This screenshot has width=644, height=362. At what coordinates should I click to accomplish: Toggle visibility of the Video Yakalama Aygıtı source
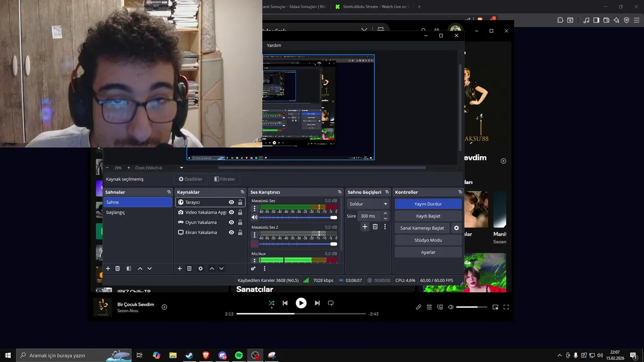tap(231, 212)
